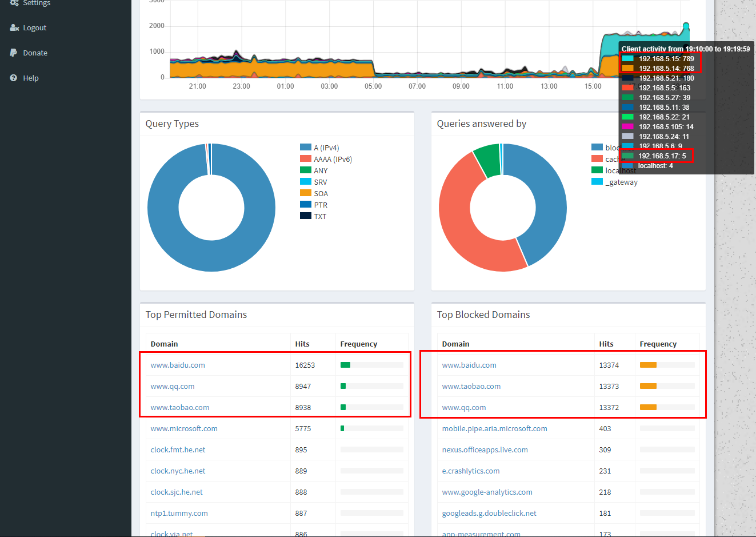This screenshot has height=537, width=756.
Task: Open www.baidu.com in Top Blocked Domains
Action: [469, 365]
